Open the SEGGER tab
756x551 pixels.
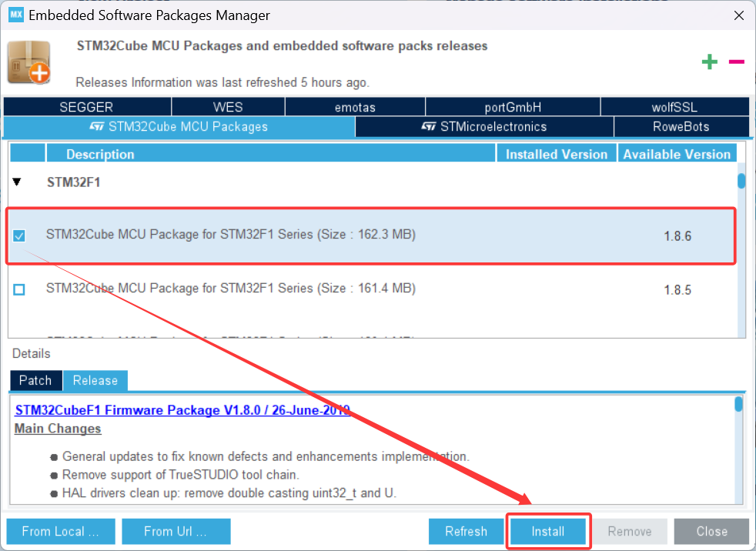(x=87, y=106)
